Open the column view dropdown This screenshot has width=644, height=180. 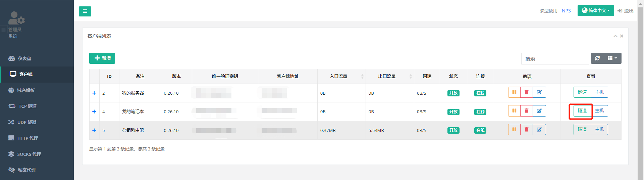pos(612,58)
